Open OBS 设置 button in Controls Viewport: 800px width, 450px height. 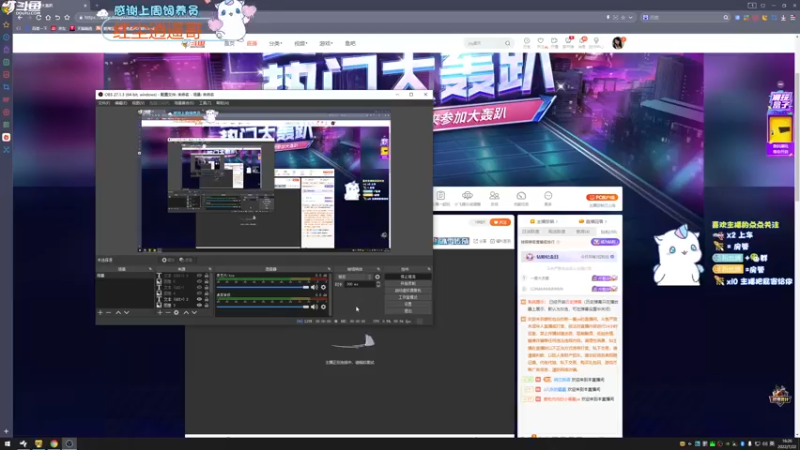tap(408, 304)
